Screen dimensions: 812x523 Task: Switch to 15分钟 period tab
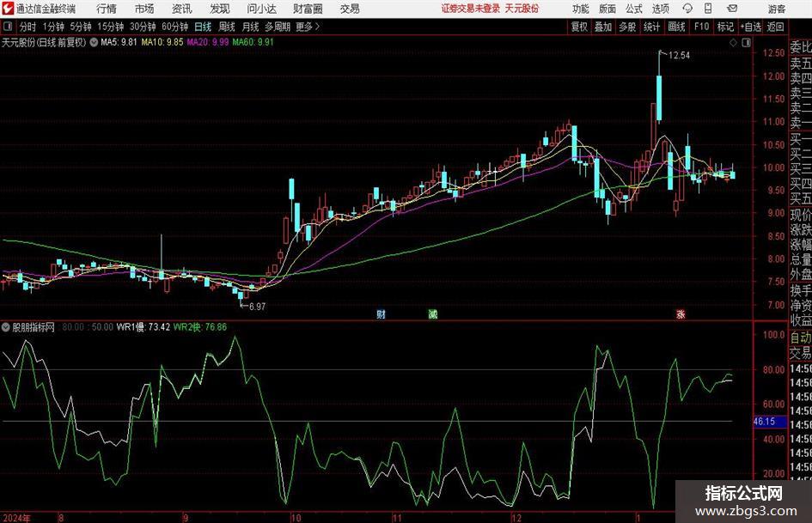110,27
